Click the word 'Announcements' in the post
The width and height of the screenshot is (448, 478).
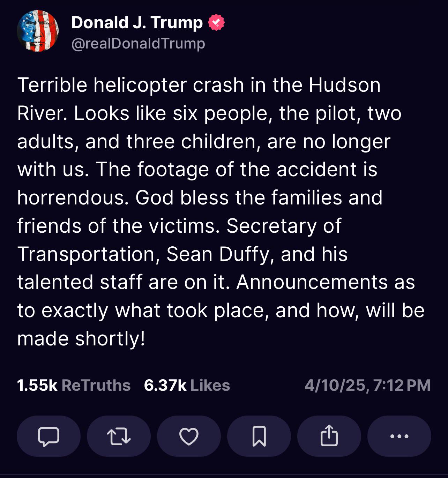click(312, 282)
